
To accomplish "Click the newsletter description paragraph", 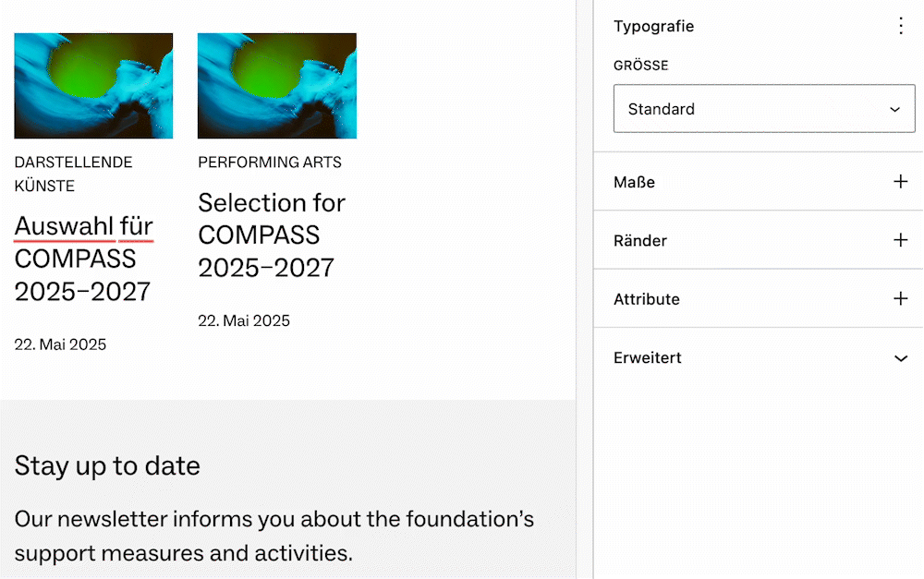I will pyautogui.click(x=274, y=536).
